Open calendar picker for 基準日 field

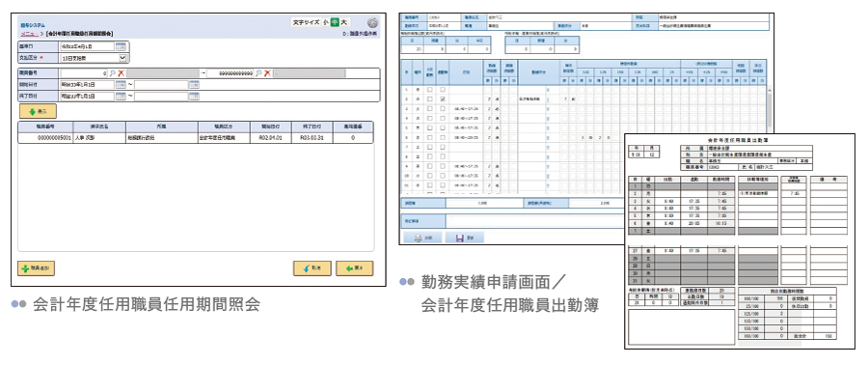tap(121, 46)
